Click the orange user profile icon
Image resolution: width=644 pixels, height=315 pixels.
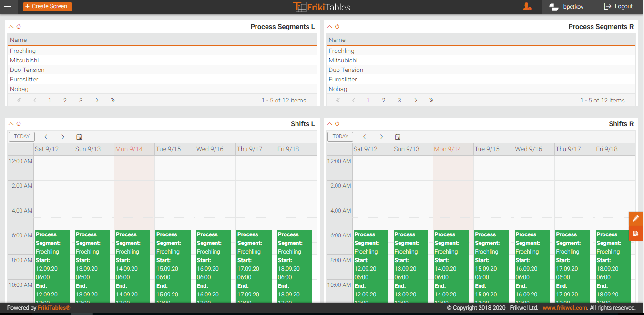pos(527,7)
